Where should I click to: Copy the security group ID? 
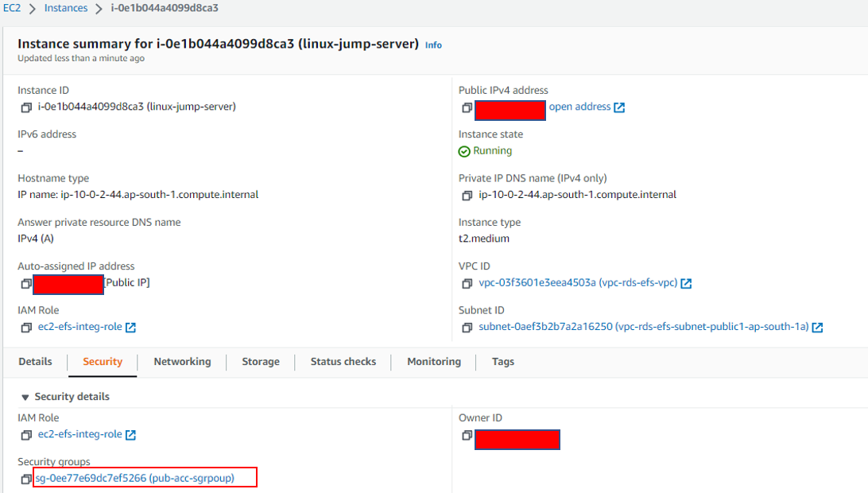(26, 479)
